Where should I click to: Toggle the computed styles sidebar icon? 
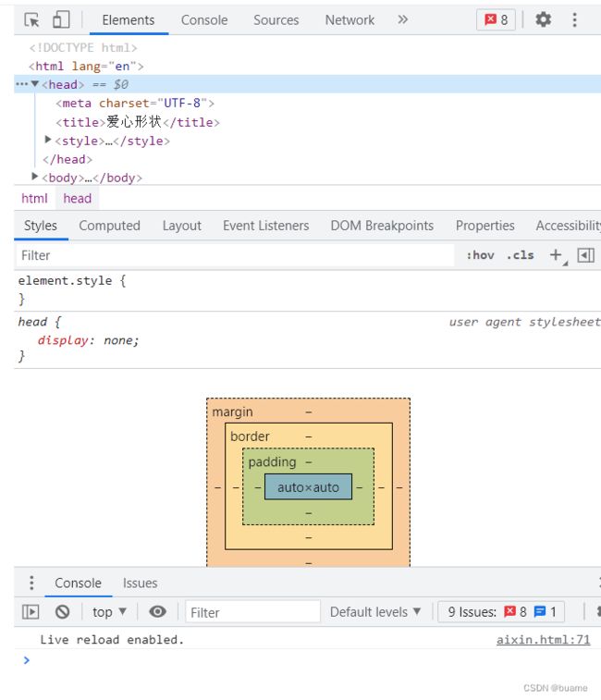pyautogui.click(x=586, y=255)
